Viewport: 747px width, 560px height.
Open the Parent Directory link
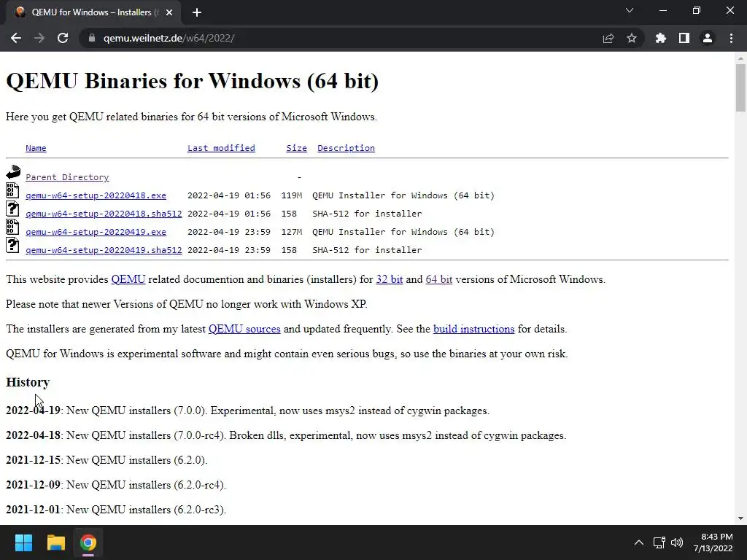click(x=67, y=177)
